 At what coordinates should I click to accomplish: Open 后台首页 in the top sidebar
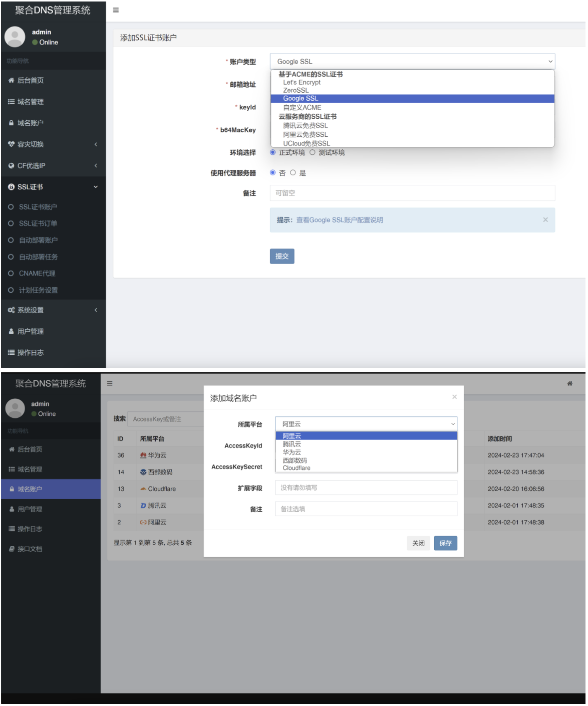point(53,81)
